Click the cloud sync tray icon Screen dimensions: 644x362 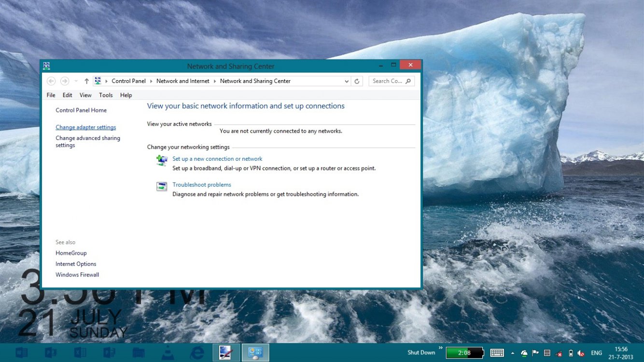tap(524, 353)
